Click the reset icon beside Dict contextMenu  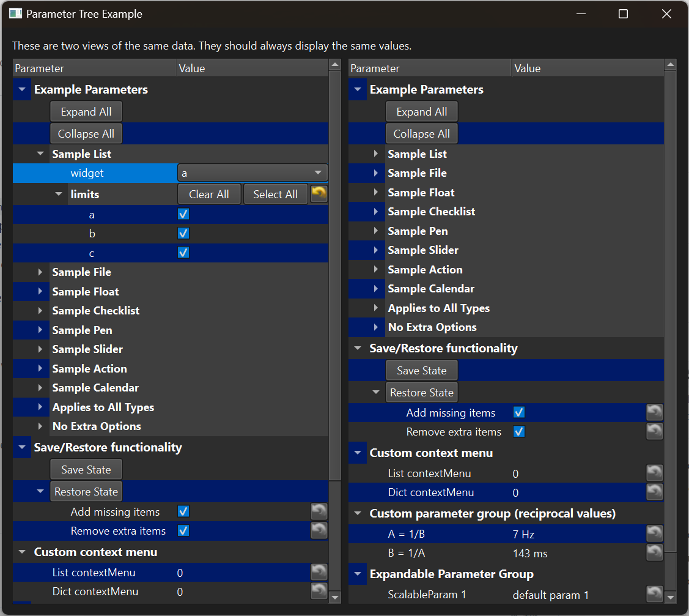[x=655, y=492]
